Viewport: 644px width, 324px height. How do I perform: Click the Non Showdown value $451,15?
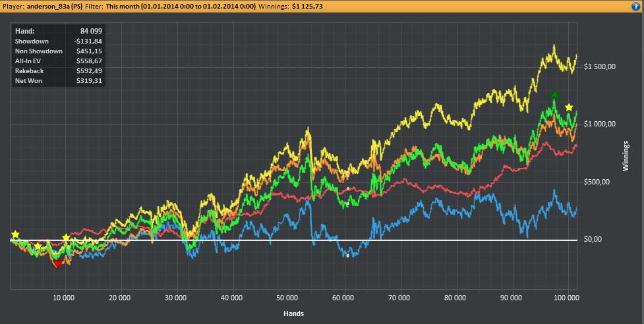coord(89,51)
